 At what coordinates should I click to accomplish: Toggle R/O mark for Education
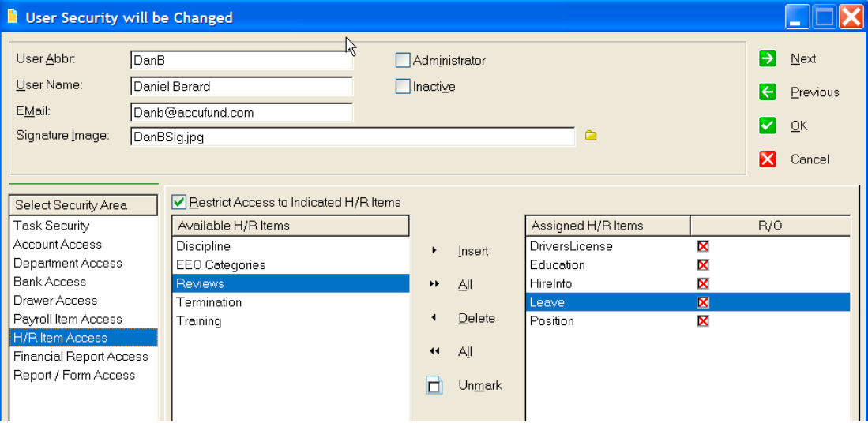pos(703,265)
